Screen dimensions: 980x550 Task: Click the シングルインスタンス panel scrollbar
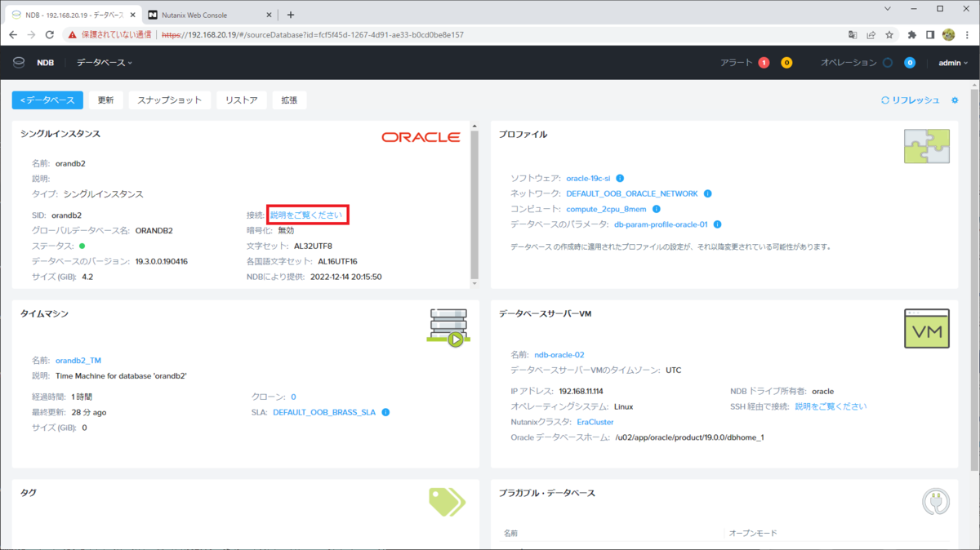point(474,204)
